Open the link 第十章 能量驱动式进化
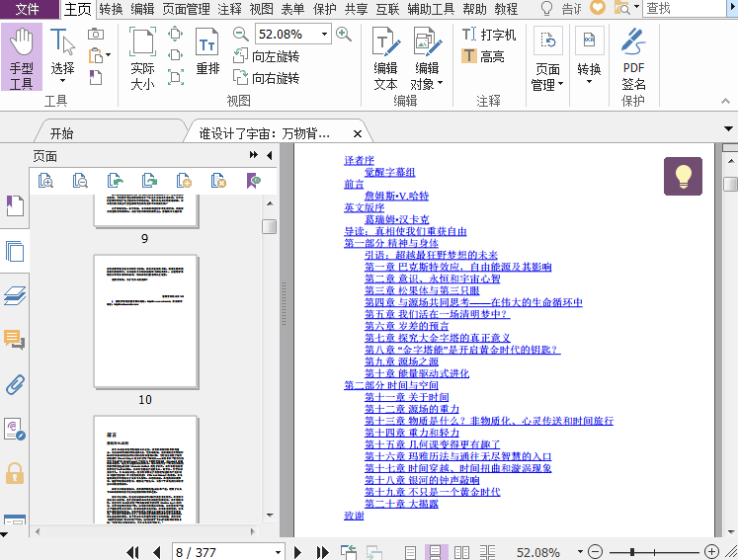738x560 pixels. tap(417, 373)
